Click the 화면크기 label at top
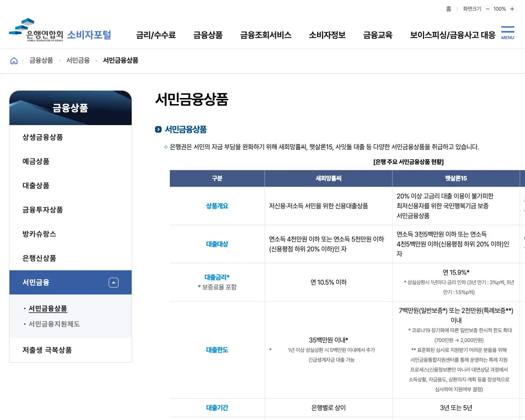Screen dimensions: 525x420 [472, 9]
